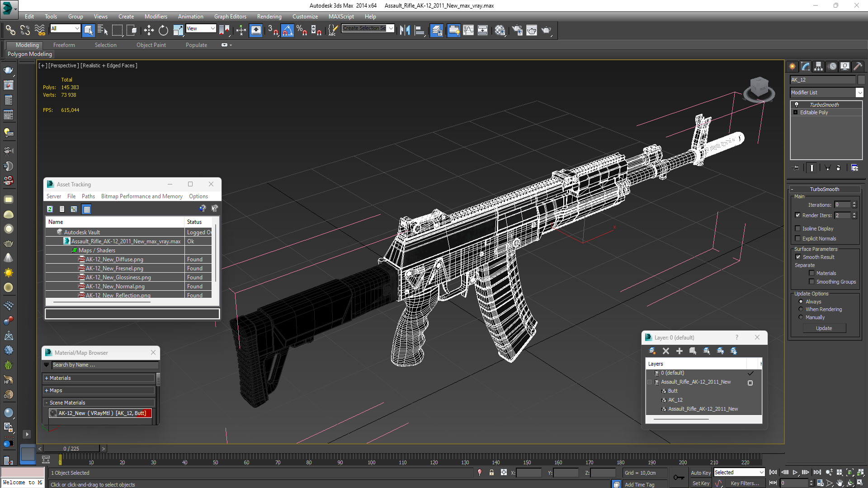Open the Curve Editor icon
Screen dimensions: 868x488
(x=468, y=30)
